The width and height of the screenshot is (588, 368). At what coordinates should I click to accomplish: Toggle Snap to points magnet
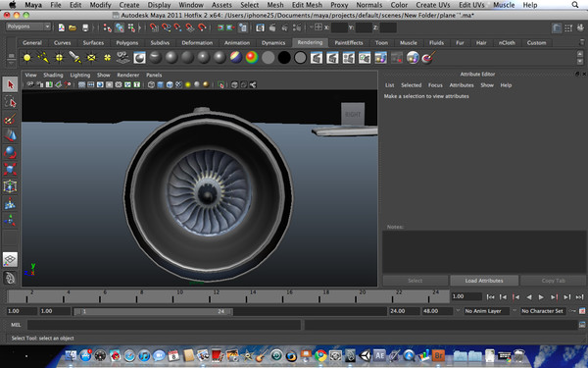tap(177, 27)
